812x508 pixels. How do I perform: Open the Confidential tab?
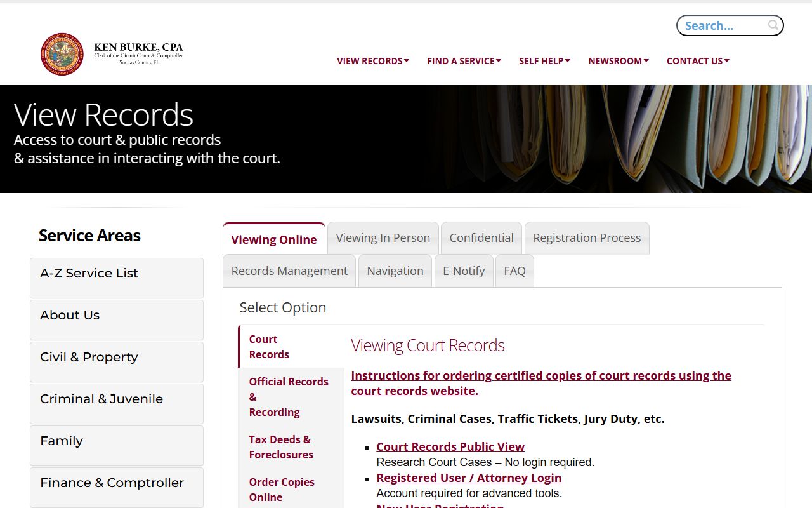481,237
